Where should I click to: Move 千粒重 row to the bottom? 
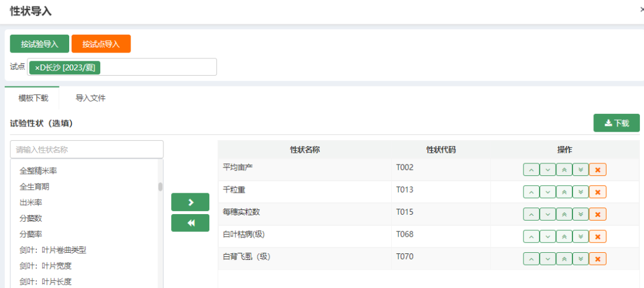click(x=581, y=192)
